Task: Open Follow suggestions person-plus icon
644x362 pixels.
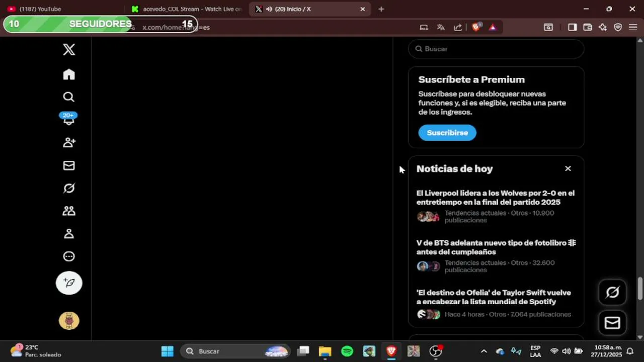Action: click(x=69, y=143)
